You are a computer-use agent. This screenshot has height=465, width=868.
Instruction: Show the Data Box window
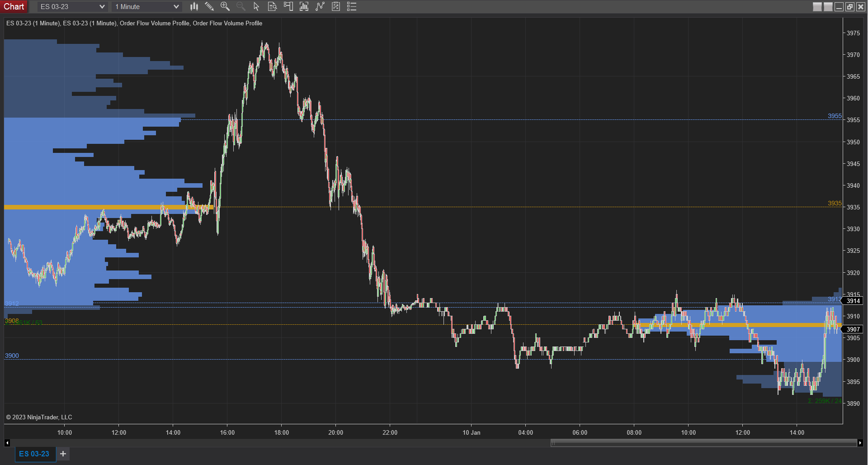(x=272, y=6)
